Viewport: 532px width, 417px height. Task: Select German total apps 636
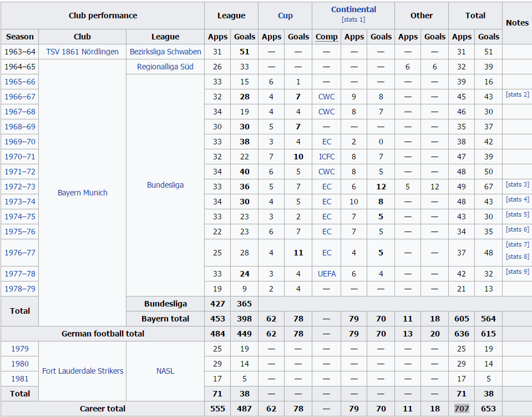click(x=462, y=334)
